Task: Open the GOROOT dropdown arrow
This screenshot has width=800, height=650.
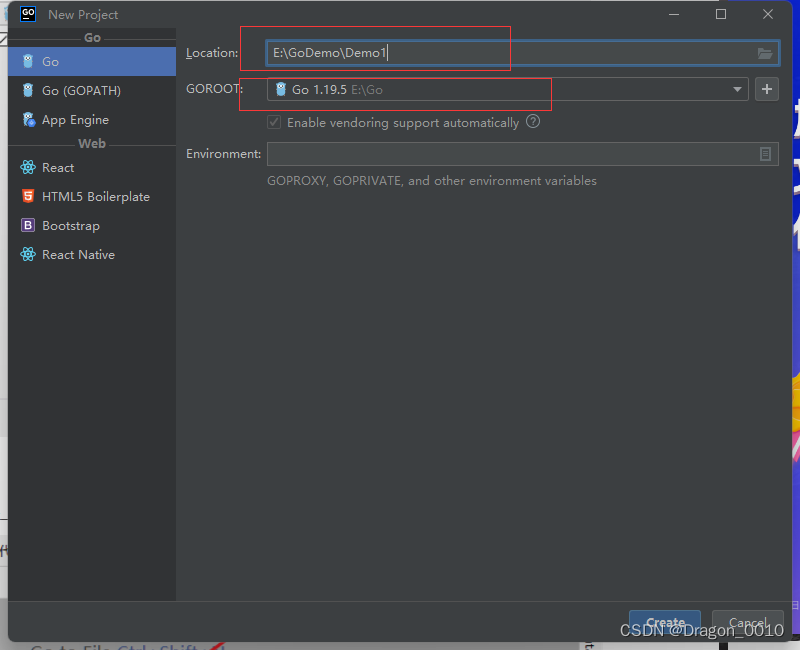Action: (x=737, y=89)
